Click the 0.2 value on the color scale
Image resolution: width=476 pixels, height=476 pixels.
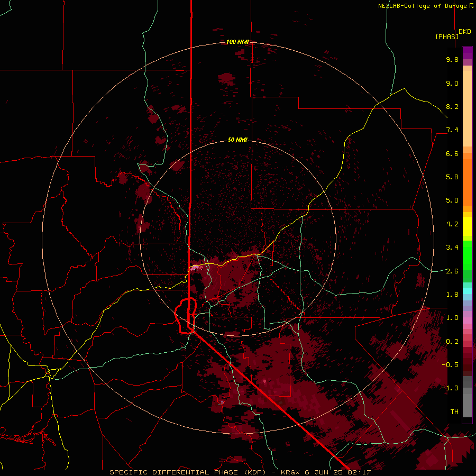tap(452, 342)
